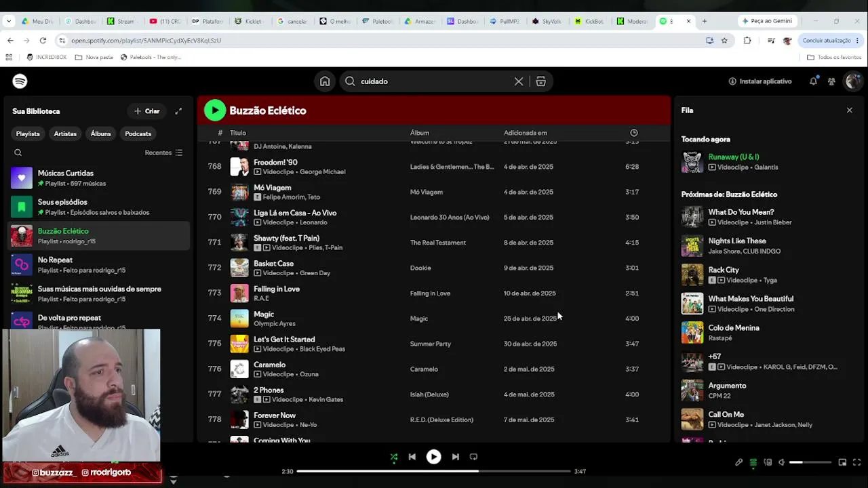Close the Fila queue panel
The image size is (868, 488).
click(x=849, y=110)
